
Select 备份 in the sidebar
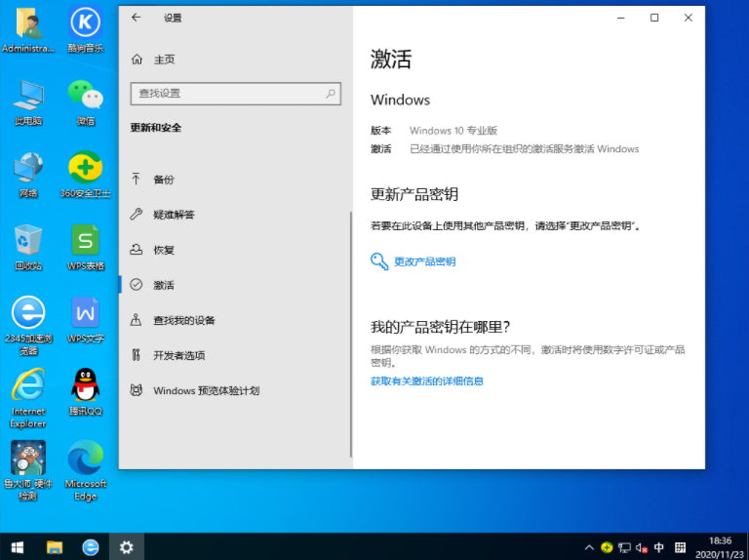(x=164, y=180)
